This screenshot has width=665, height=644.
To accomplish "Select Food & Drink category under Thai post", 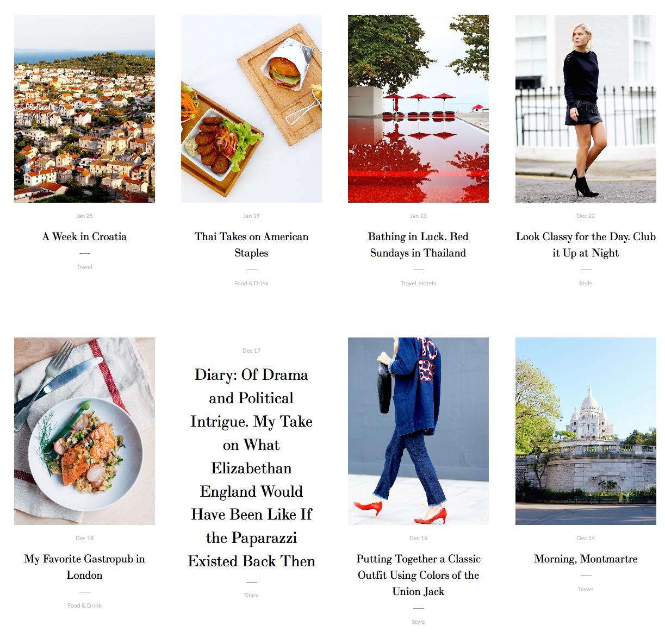I will tap(251, 283).
